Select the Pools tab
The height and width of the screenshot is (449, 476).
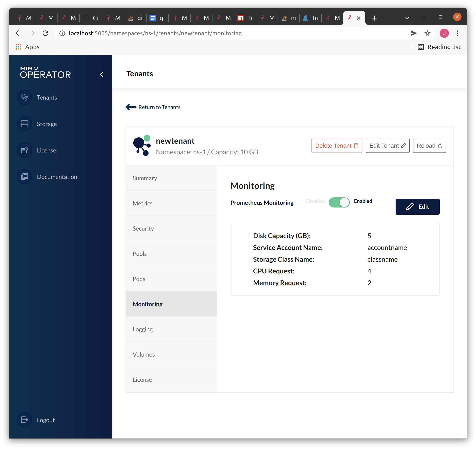(x=140, y=254)
